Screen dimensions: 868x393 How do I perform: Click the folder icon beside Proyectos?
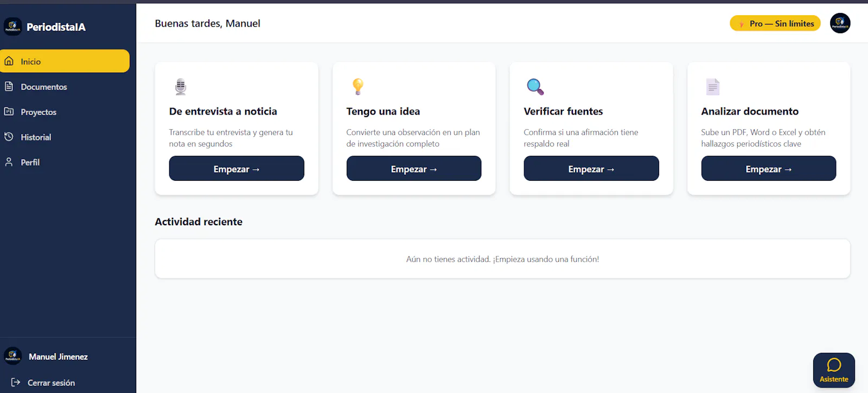pos(9,111)
